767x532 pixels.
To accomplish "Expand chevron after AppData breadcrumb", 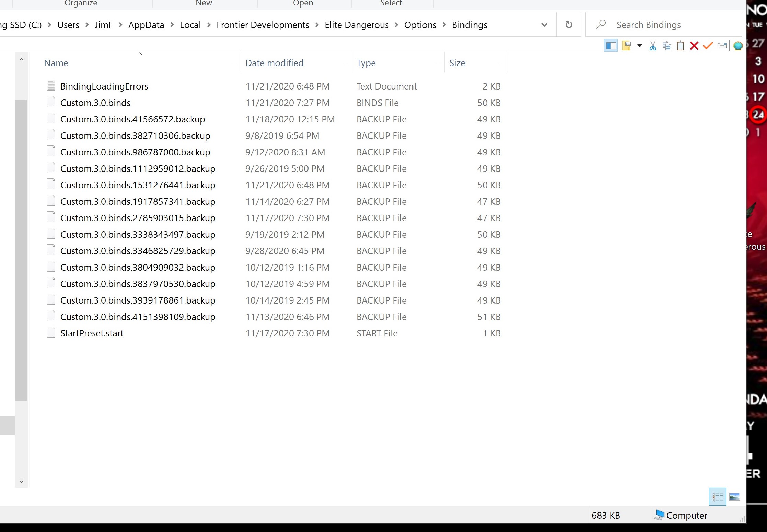I will pos(172,25).
